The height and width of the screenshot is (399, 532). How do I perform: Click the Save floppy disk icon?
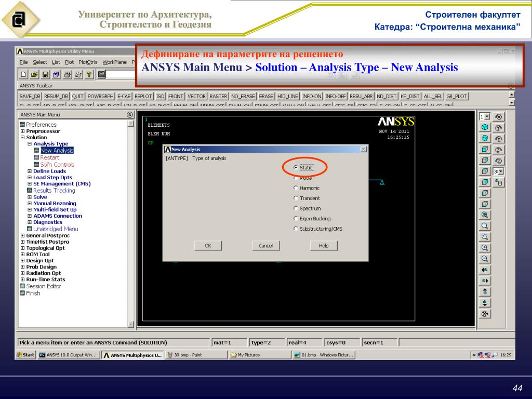(45, 74)
